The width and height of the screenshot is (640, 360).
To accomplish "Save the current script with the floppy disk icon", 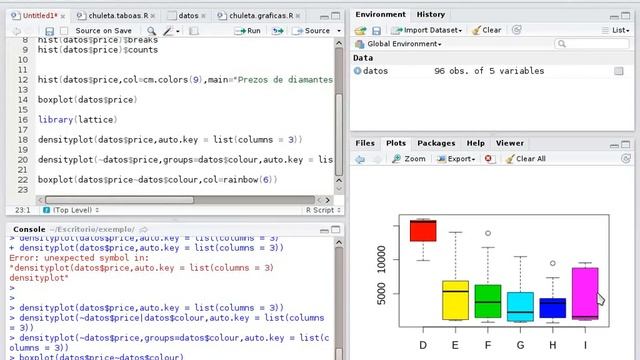I will 49,31.
